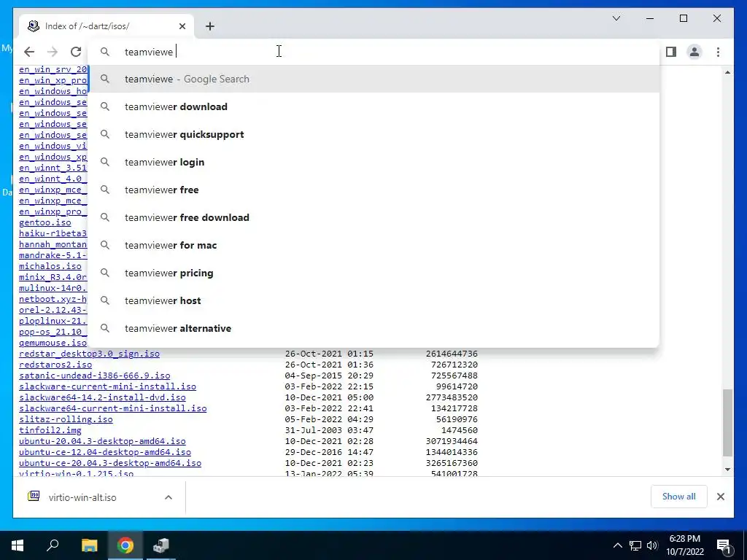
Task: Open a new tab with plus button
Action: pos(210,26)
